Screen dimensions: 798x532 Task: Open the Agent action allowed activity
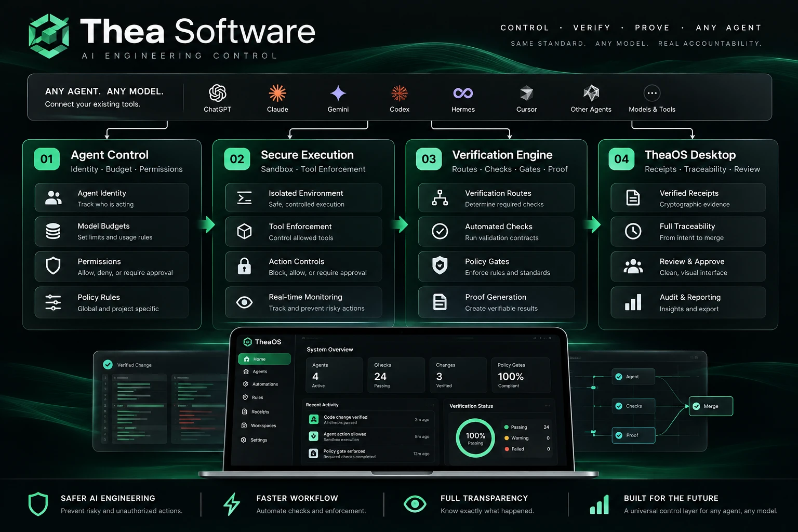pyautogui.click(x=370, y=436)
